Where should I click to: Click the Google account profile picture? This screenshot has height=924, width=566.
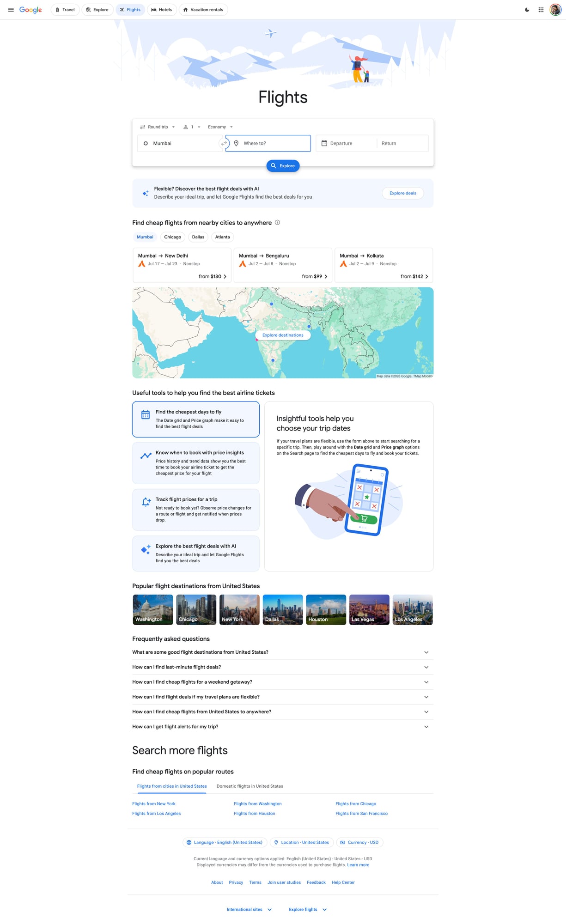(x=555, y=10)
